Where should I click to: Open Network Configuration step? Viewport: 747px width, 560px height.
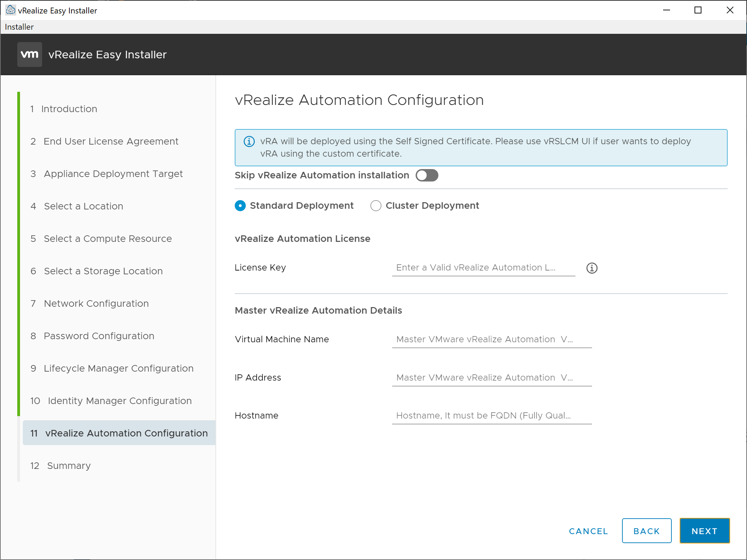click(x=96, y=304)
